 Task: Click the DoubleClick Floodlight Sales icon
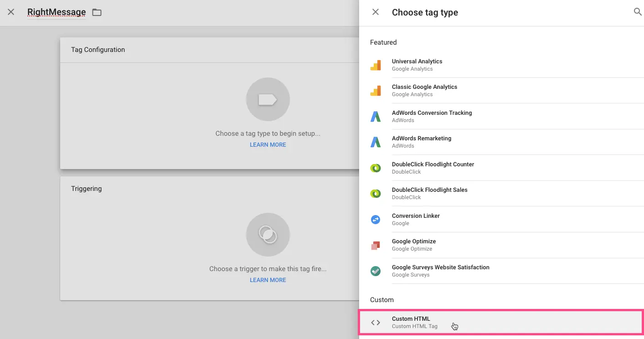coord(375,194)
